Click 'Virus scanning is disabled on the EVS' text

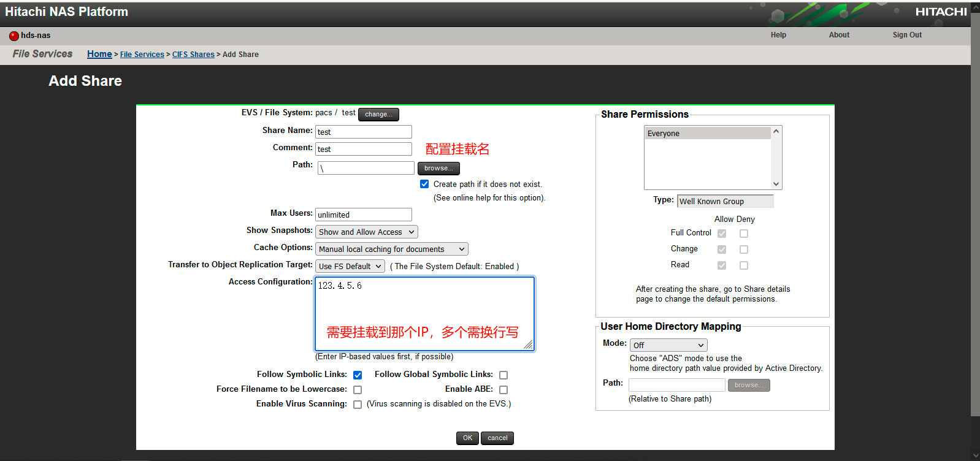click(439, 404)
